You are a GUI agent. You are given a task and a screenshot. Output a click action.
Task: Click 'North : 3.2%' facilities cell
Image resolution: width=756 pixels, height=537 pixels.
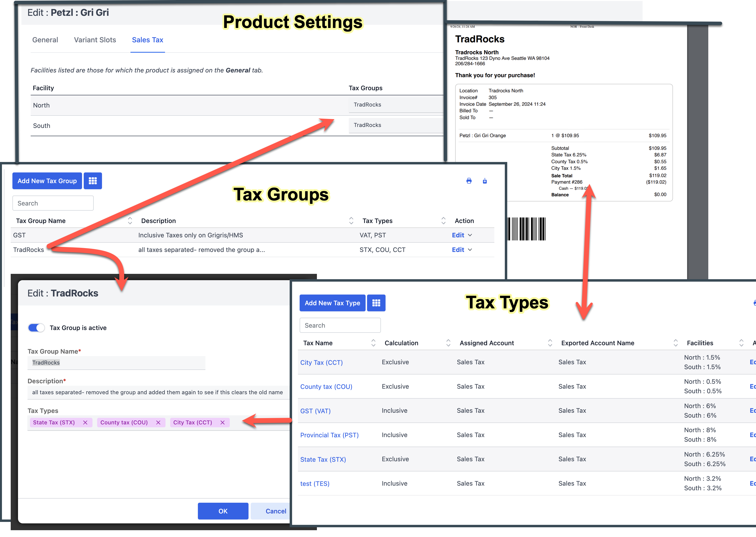[702, 478]
